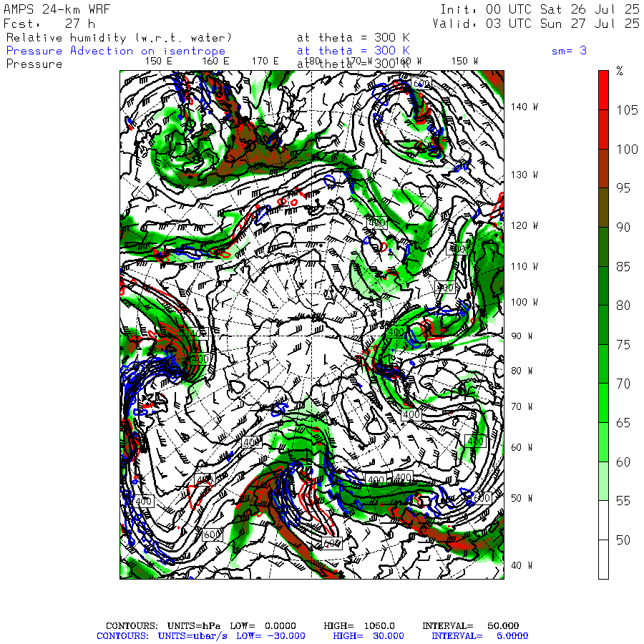The height and width of the screenshot is (644, 644).
Task: Click the "80" tick label on the color scale
Action: (x=623, y=306)
